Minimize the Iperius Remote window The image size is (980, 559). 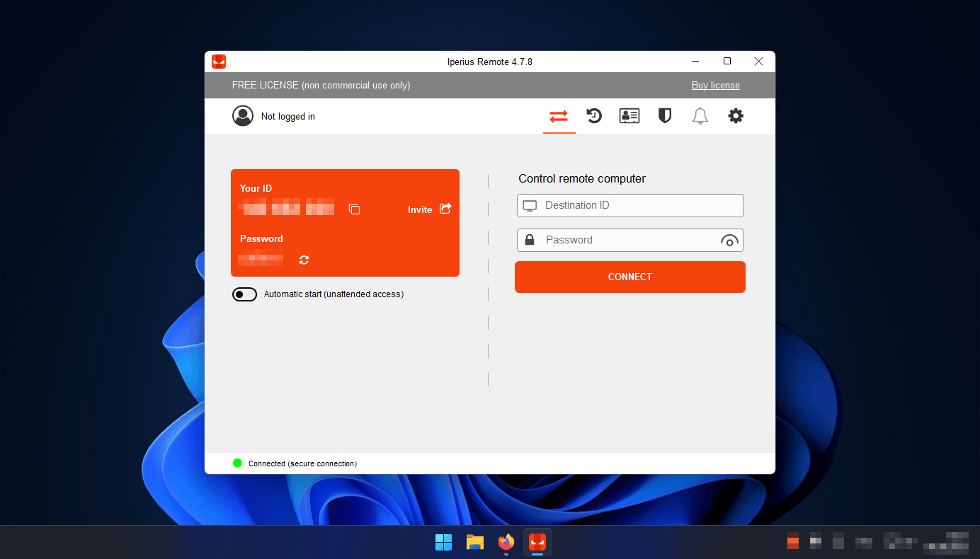[695, 62]
